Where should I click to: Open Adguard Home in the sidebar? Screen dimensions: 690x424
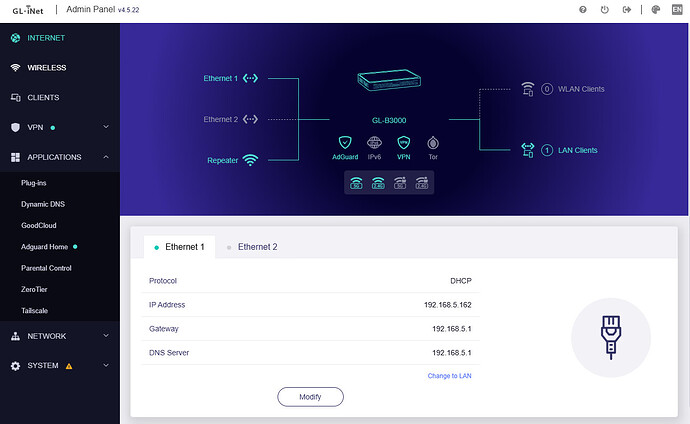47,246
